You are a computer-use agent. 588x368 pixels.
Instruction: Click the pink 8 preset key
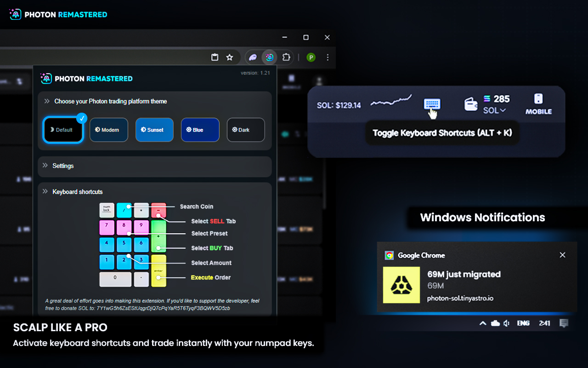(x=124, y=227)
